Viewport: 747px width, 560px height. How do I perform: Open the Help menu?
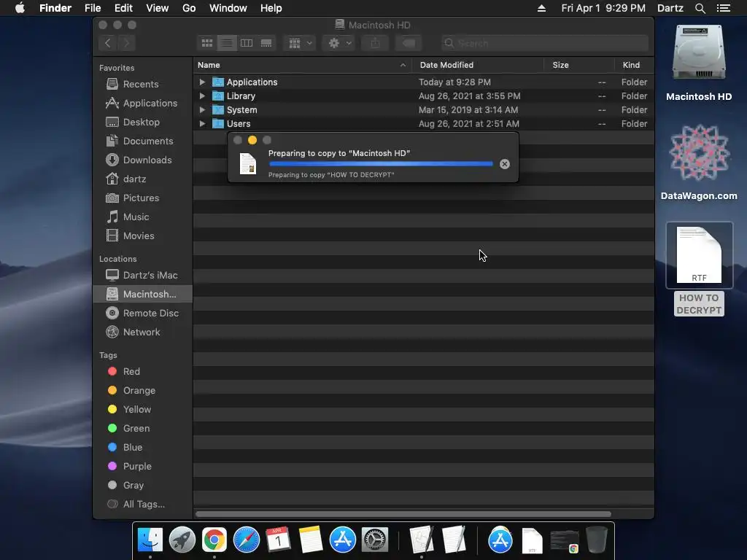point(271,8)
